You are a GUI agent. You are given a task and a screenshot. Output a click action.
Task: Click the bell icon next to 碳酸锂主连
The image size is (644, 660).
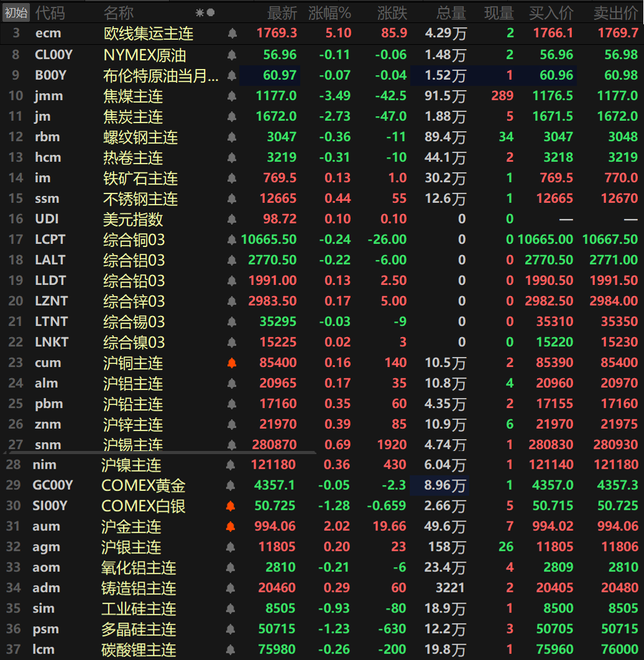pyautogui.click(x=231, y=649)
